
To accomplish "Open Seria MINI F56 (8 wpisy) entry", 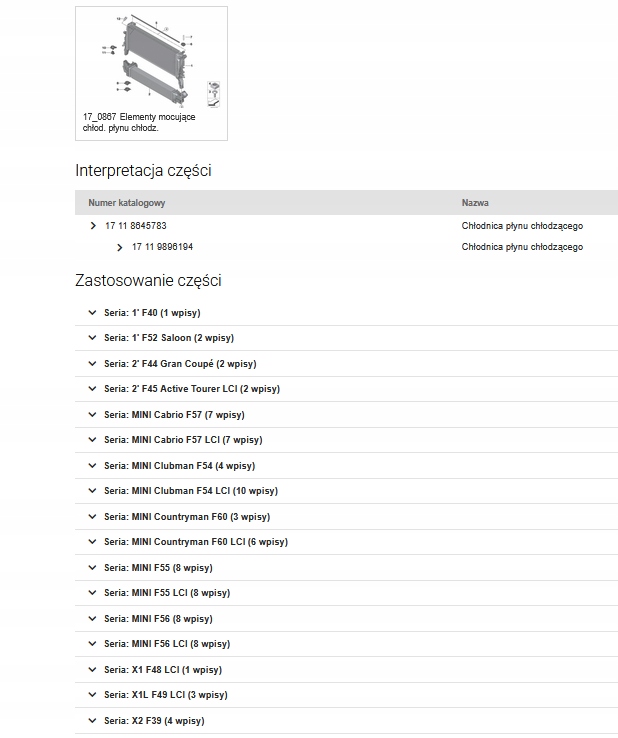I will pos(158,619).
